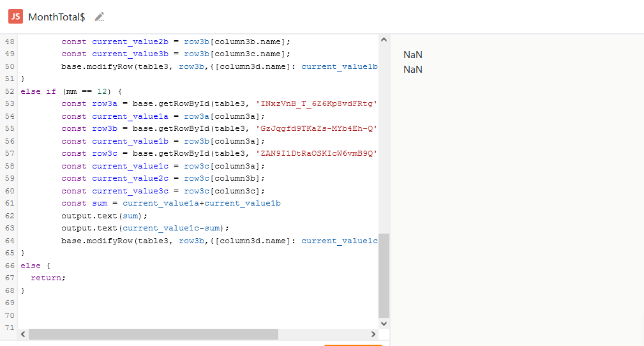Click the up arrow of vertical scrollbar
Viewport: 644px width, 346px height.
tap(384, 40)
